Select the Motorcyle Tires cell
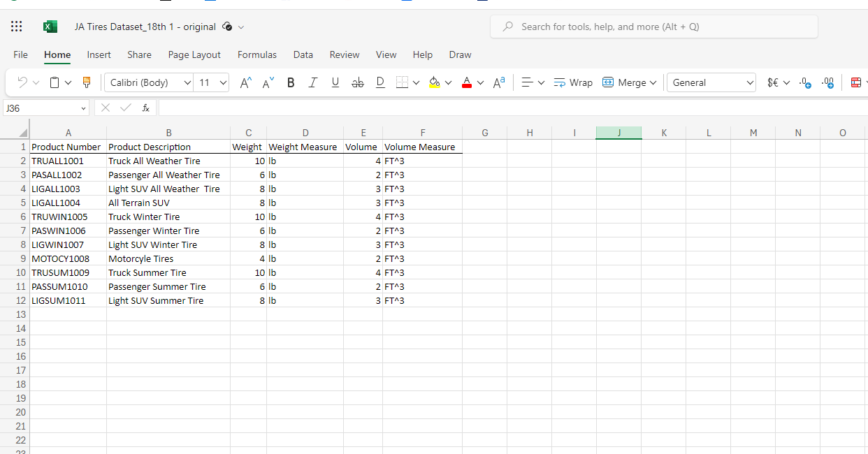Screen dimensions: 868x454 168,258
